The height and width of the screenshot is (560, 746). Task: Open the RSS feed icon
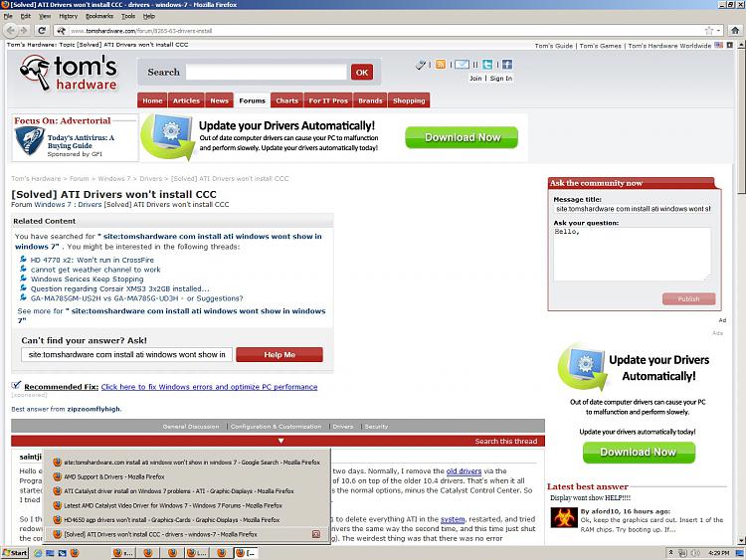[441, 65]
